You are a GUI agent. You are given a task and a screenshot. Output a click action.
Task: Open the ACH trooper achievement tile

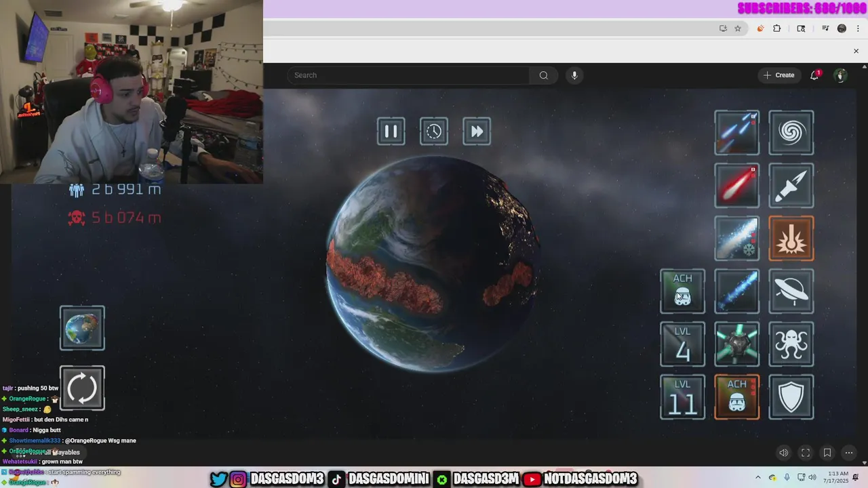(x=683, y=291)
